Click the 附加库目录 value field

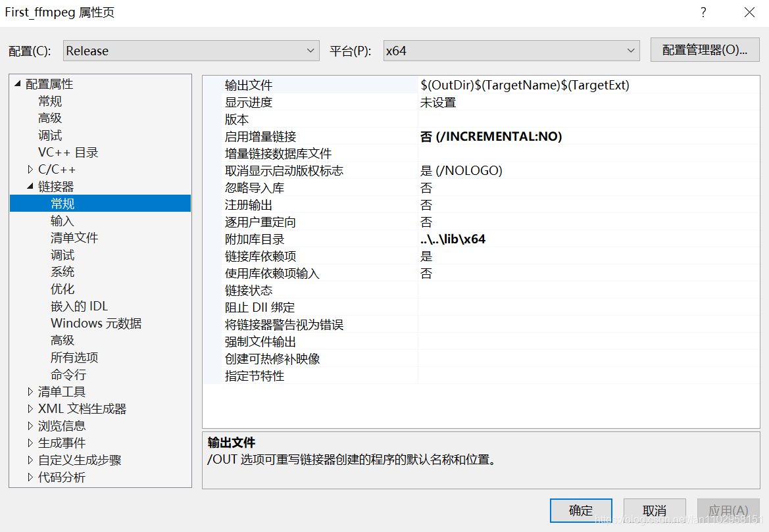pyautogui.click(x=493, y=239)
